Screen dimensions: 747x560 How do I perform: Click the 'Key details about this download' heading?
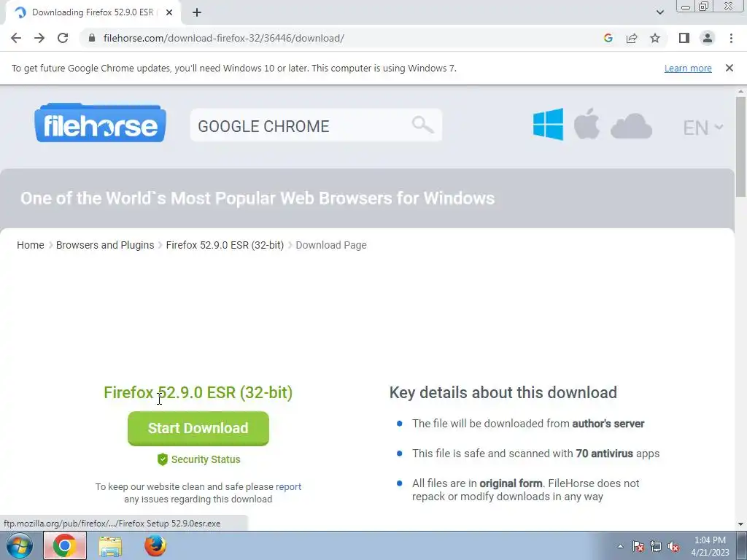[x=503, y=392]
